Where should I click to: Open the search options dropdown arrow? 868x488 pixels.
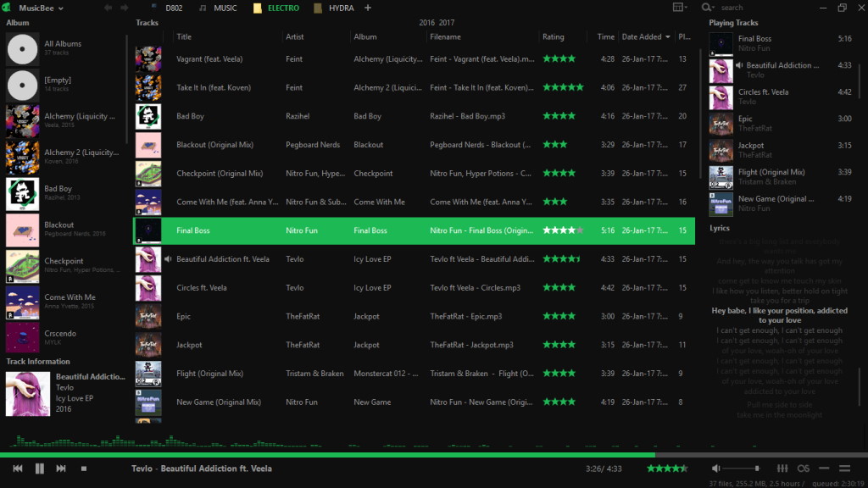click(715, 7)
